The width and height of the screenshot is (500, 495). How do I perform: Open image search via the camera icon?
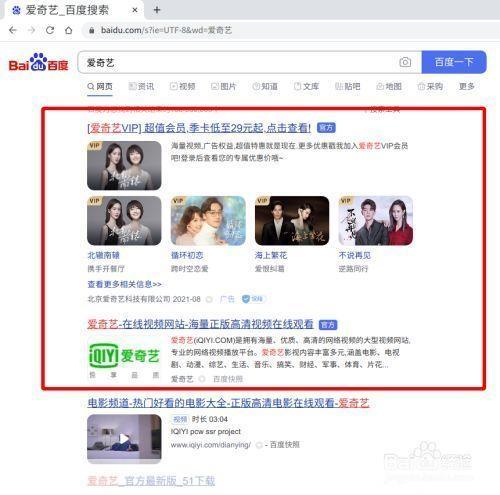pos(405,62)
